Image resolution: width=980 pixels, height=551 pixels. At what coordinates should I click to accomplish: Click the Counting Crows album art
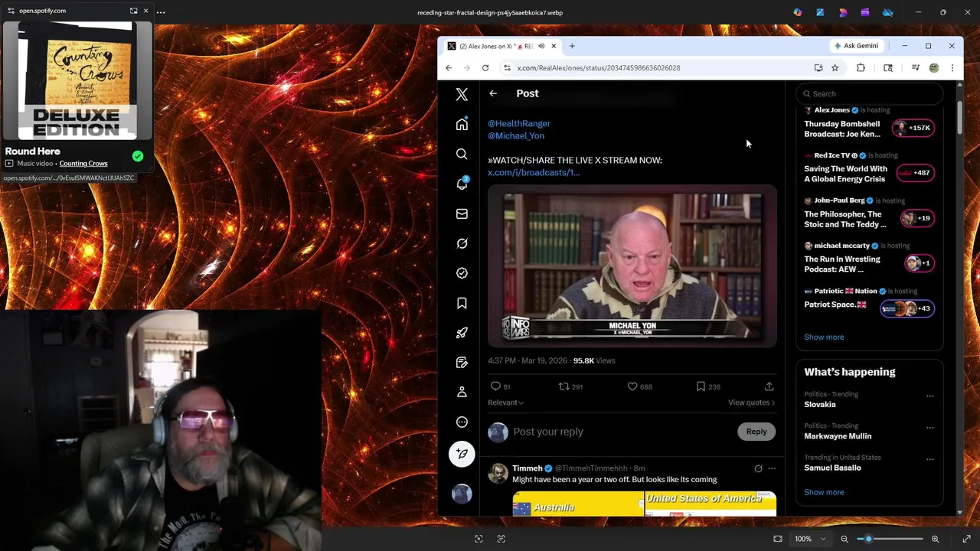coord(76,81)
